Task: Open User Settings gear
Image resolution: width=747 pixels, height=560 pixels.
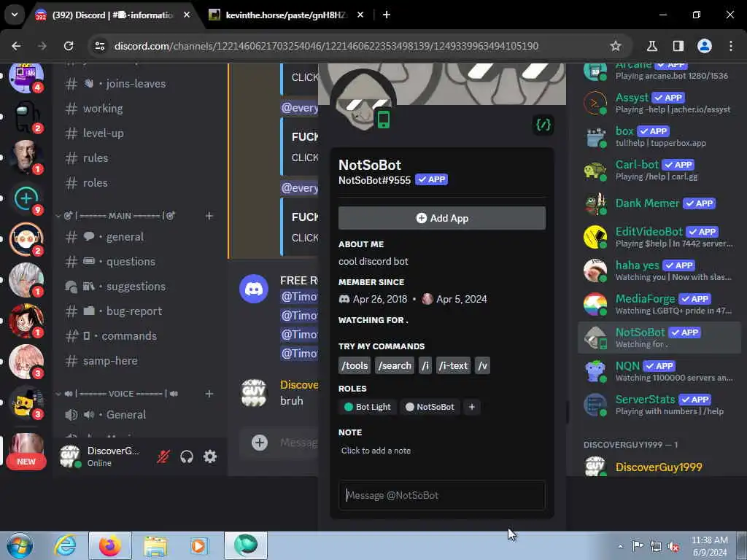Action: (210, 456)
